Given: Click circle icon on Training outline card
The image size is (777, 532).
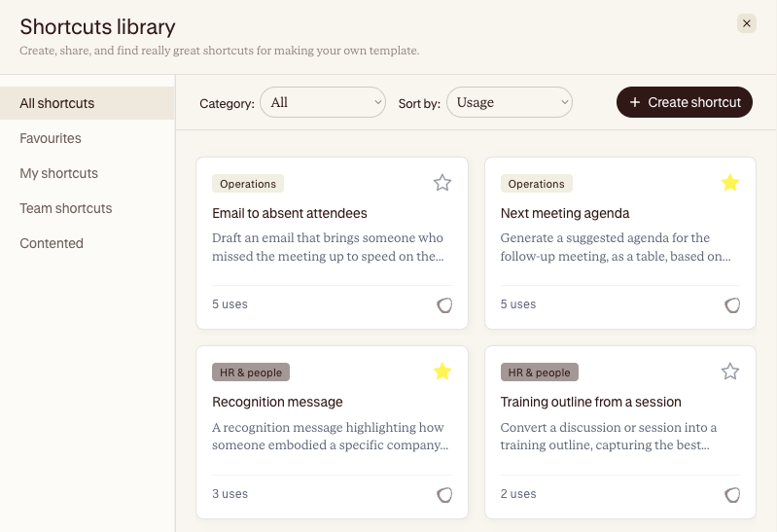Looking at the screenshot, I should point(732,494).
